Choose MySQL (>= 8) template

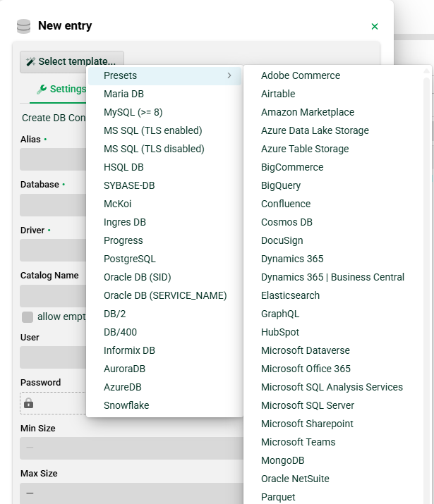(x=164, y=112)
